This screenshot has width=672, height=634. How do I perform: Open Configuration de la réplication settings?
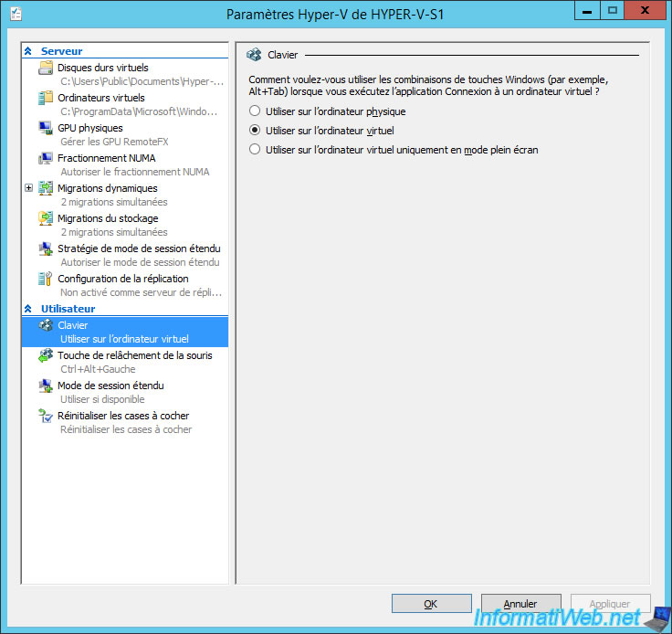(123, 279)
